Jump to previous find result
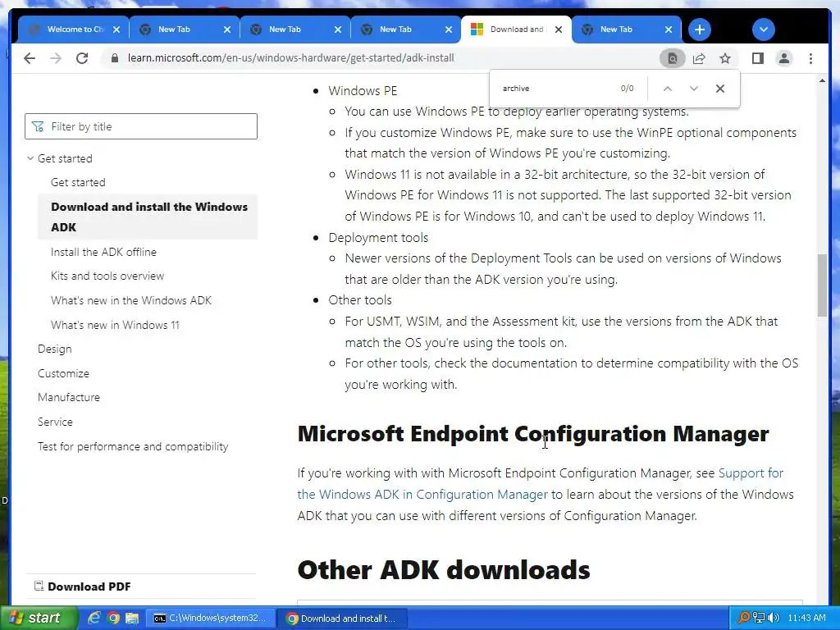 coord(668,89)
